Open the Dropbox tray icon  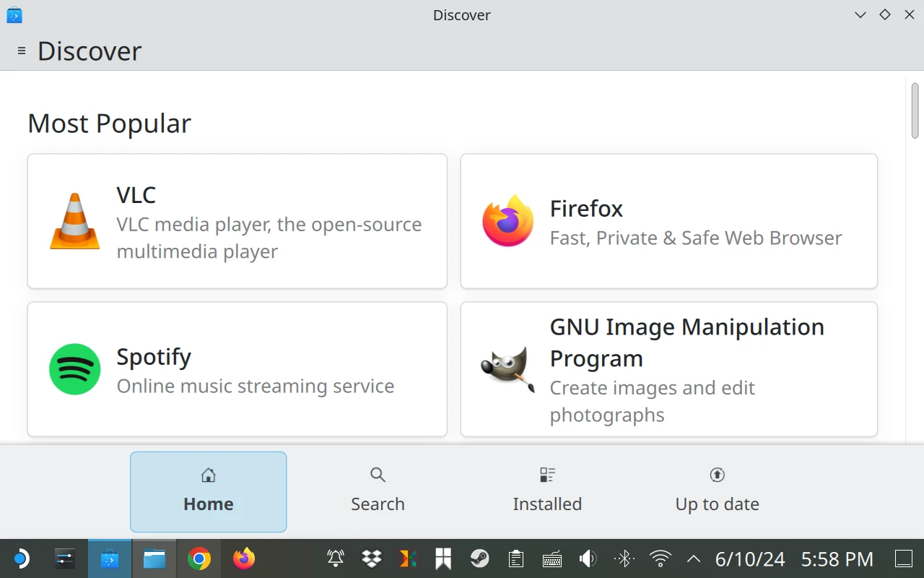(372, 558)
